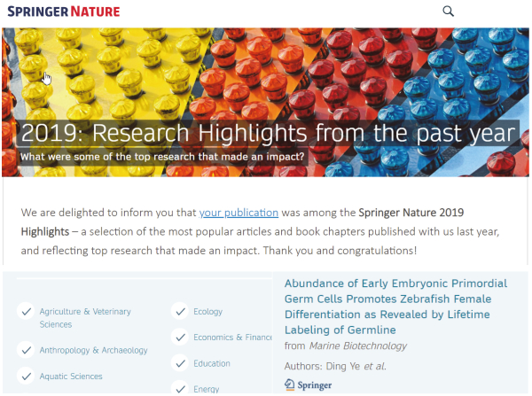Screen dimensions: 532x396
Task: Open the Zebrafish Primordial Germ Cells article title
Action: (395, 307)
